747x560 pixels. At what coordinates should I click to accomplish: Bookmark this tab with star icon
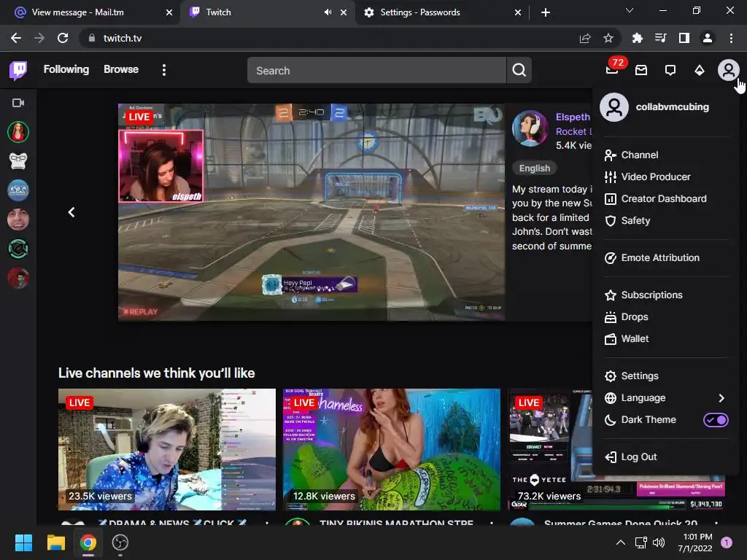click(x=608, y=38)
